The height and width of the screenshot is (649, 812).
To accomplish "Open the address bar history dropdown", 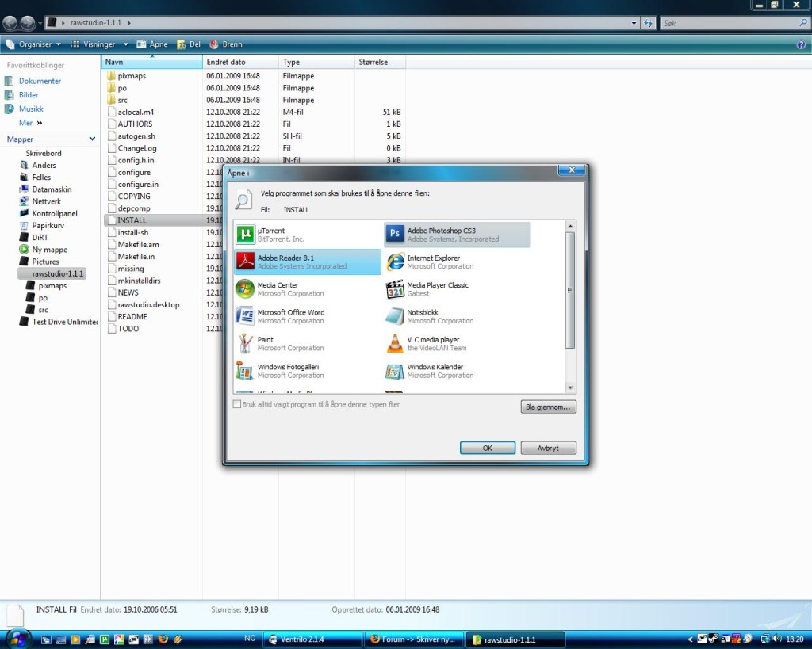I will tap(634, 23).
